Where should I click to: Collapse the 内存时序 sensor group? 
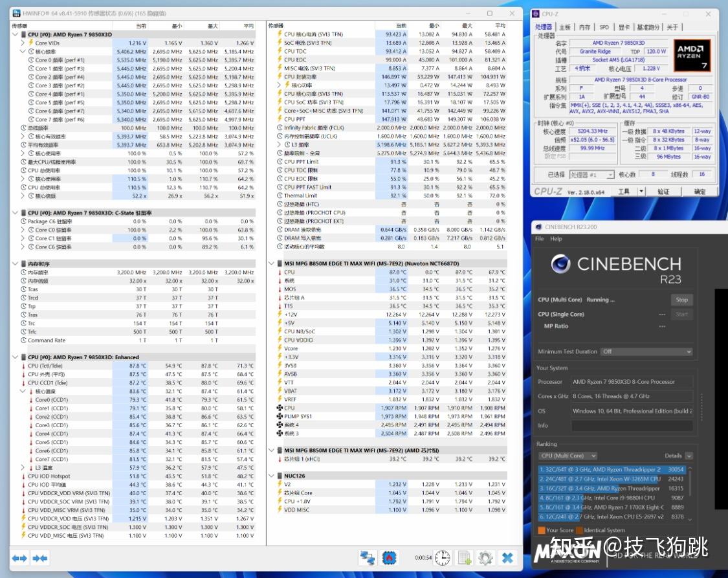[15, 263]
